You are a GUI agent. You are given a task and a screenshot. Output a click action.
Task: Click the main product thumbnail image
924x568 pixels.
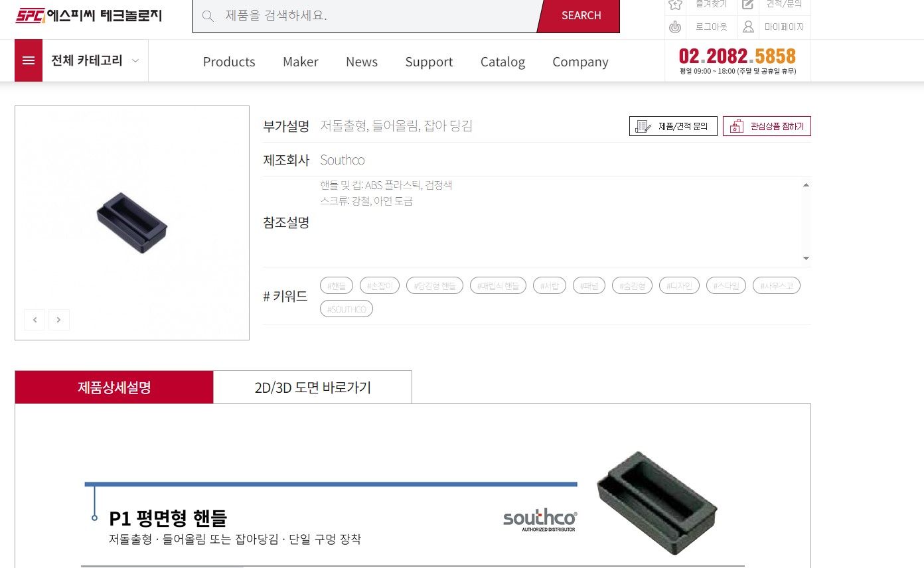coord(132,222)
